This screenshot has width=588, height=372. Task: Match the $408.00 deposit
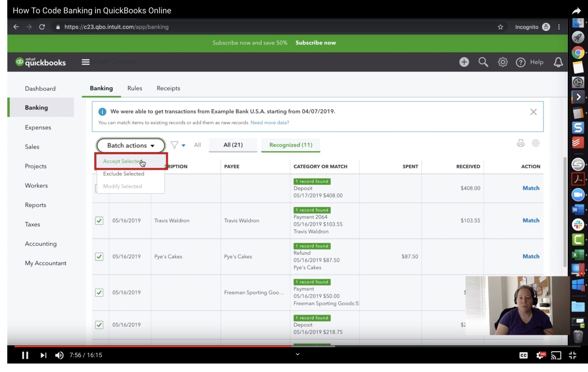click(x=531, y=188)
